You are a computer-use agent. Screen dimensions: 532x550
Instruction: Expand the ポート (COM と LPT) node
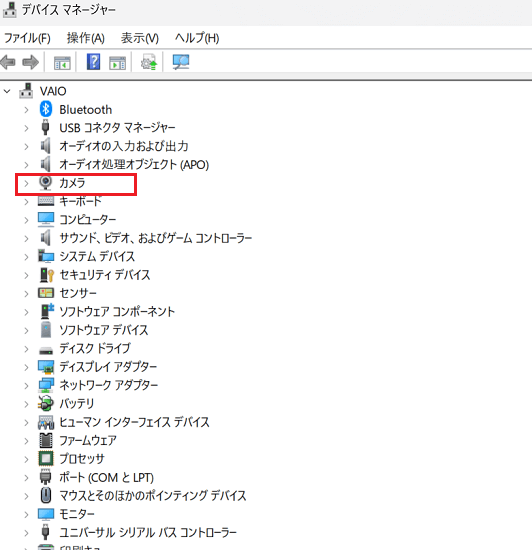click(x=26, y=477)
